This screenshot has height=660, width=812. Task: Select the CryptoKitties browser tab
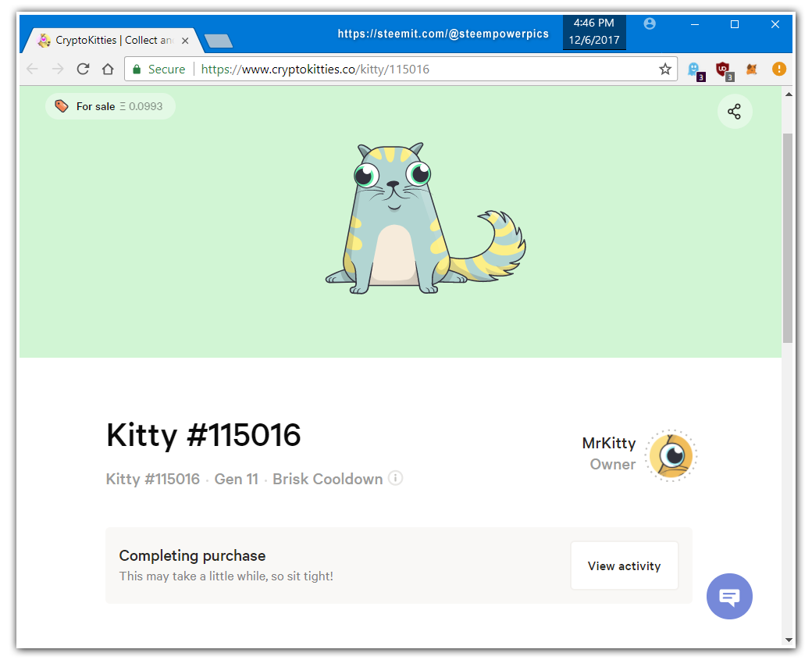[x=112, y=41]
